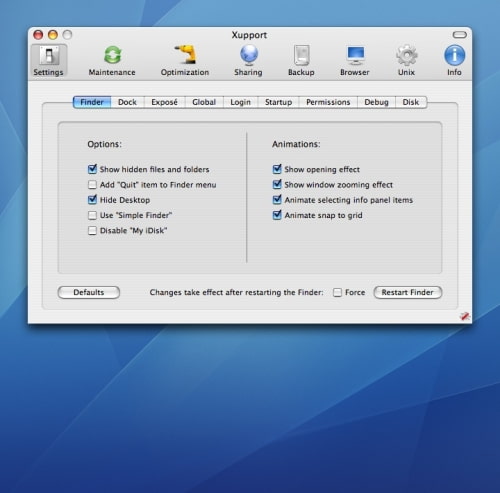
Task: Disable Animate snap to grid
Action: pyautogui.click(x=277, y=215)
